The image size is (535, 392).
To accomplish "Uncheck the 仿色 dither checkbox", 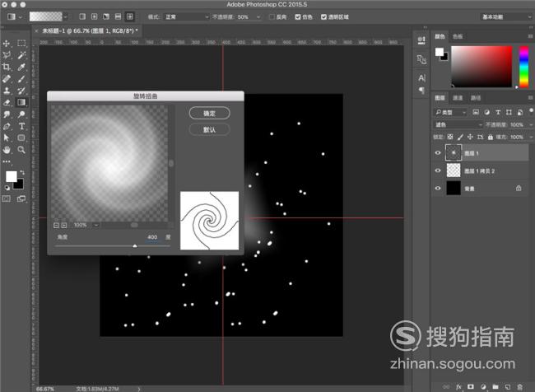I will (x=298, y=16).
